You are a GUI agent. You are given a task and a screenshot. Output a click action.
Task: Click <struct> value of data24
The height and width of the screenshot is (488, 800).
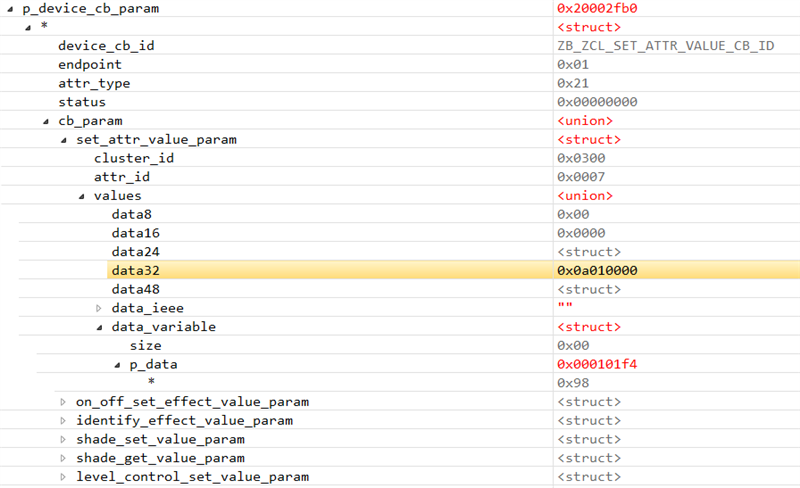(589, 252)
